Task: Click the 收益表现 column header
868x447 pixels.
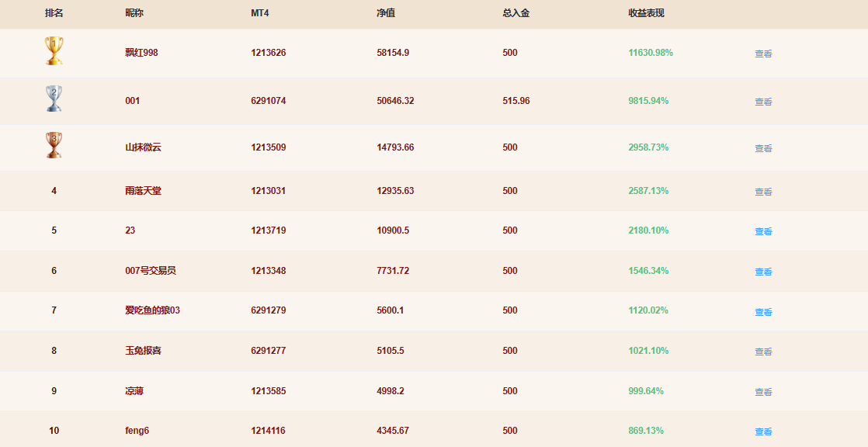Action: tap(646, 13)
